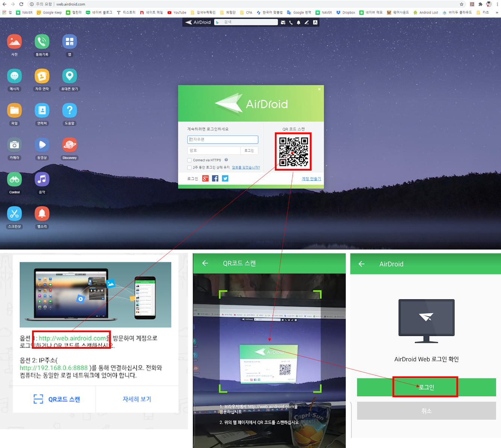Enable the Connect via HTTPS checkbox

pyautogui.click(x=189, y=160)
